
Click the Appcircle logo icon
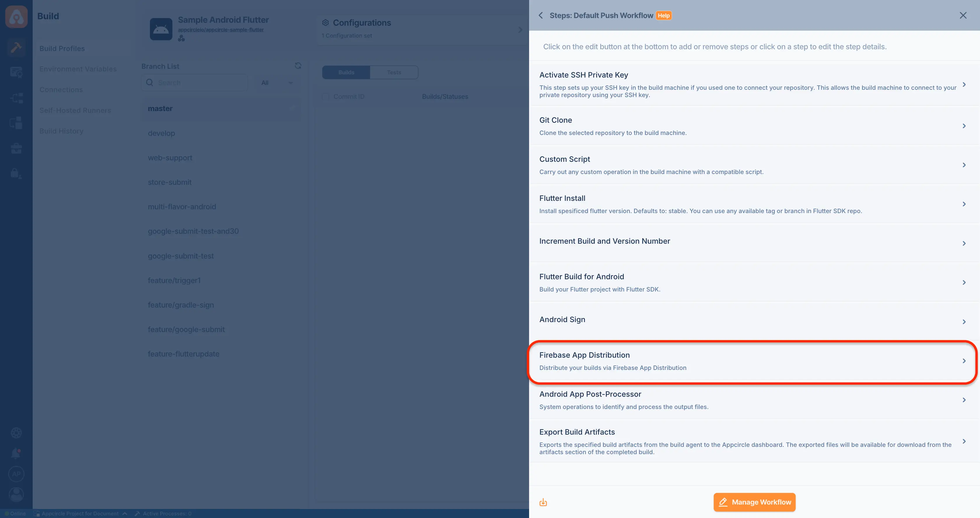(16, 17)
